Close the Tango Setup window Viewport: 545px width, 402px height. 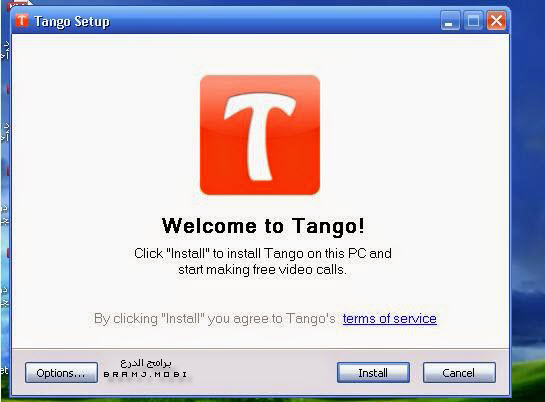click(496, 20)
